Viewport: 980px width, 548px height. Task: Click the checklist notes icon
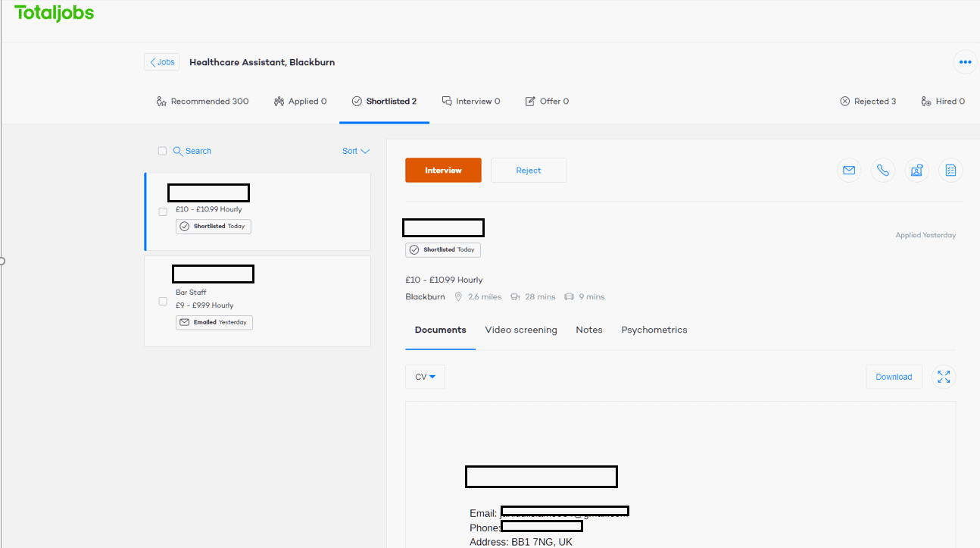[950, 171]
